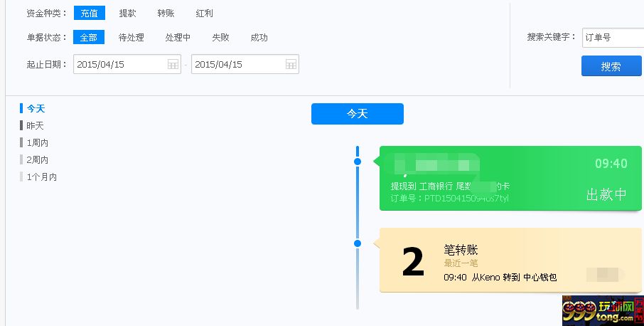Click the blue 今天 timeline header button
The height and width of the screenshot is (326, 644).
(358, 114)
